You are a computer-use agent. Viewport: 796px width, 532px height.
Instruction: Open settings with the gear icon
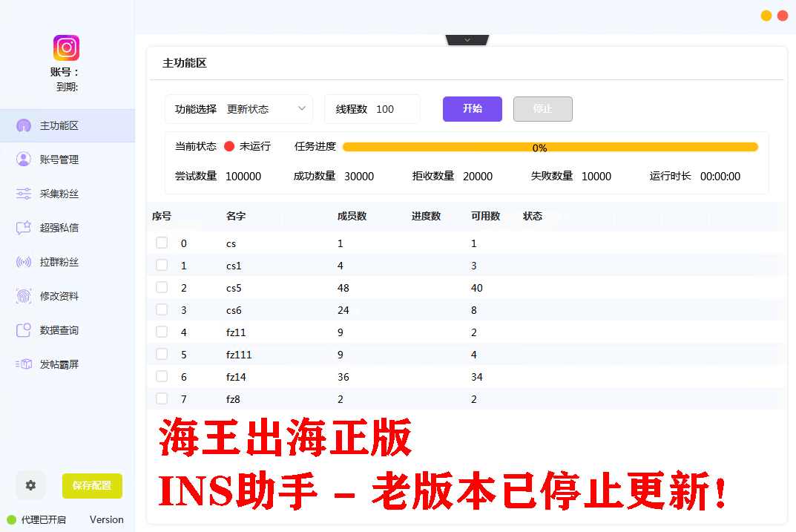tap(30, 485)
